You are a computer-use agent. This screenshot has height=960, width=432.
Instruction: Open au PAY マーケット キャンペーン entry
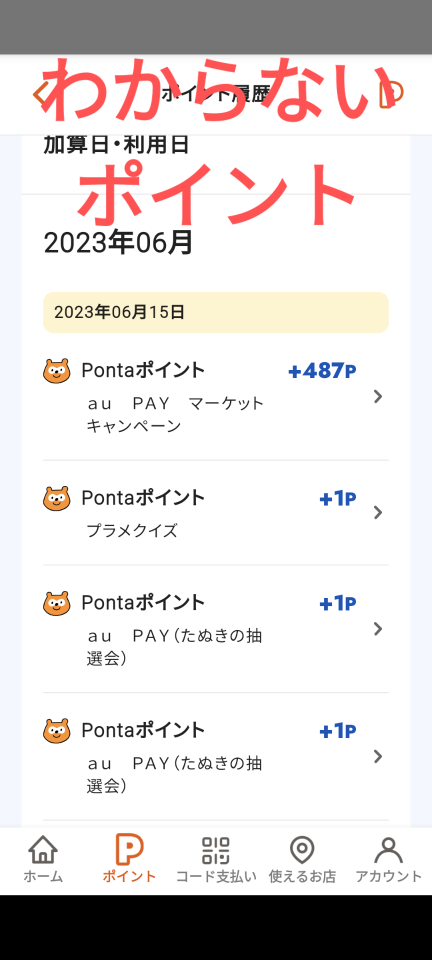pos(215,397)
